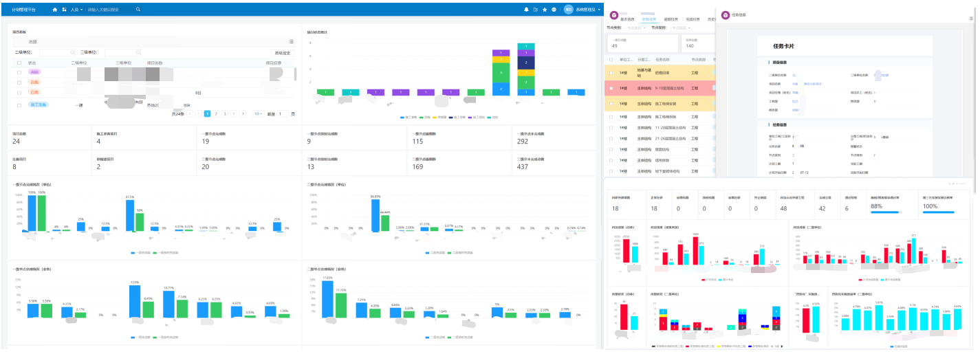The image size is (980, 354).
Task: Go to the home icon in top bar
Action: click(55, 10)
